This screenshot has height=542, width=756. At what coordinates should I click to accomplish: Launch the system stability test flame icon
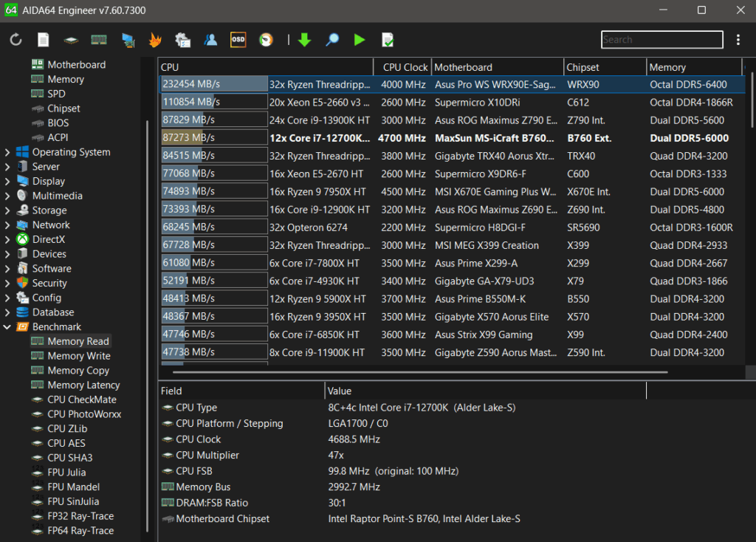[155, 40]
